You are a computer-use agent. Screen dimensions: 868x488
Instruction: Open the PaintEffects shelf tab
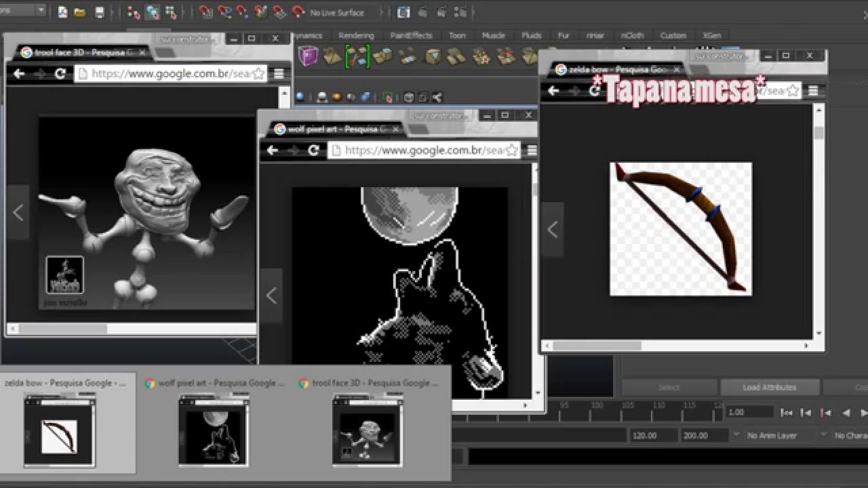(411, 35)
